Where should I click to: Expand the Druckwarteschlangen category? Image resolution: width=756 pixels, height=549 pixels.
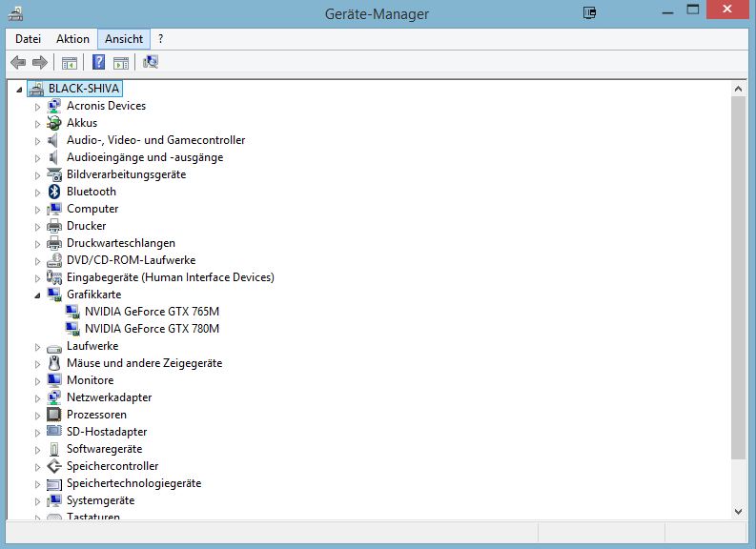37,244
